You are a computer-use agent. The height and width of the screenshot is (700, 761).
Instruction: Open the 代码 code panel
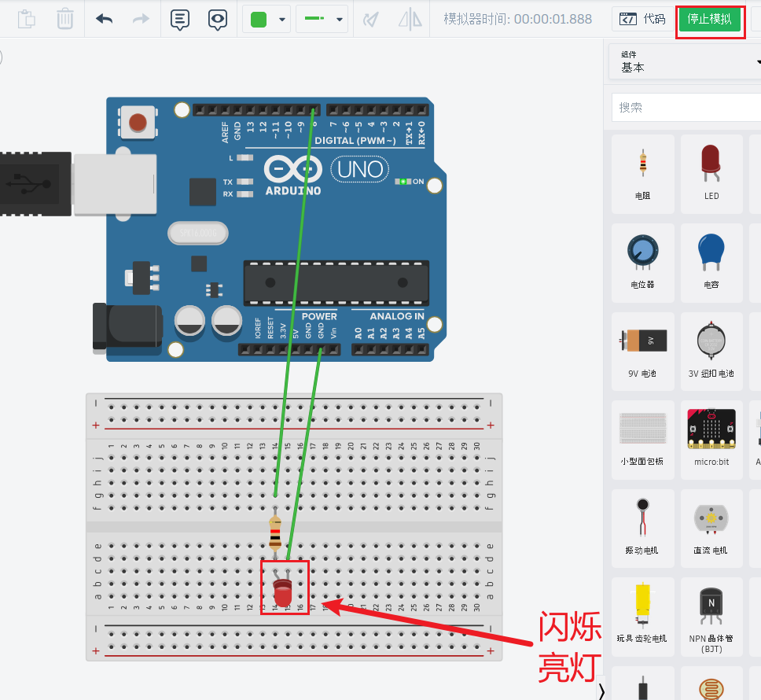642,19
